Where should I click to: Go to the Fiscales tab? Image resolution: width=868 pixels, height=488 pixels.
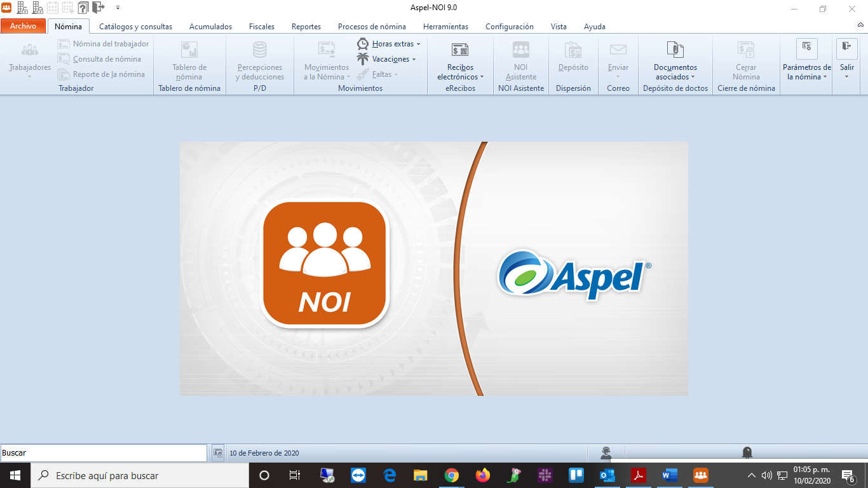[x=262, y=27]
